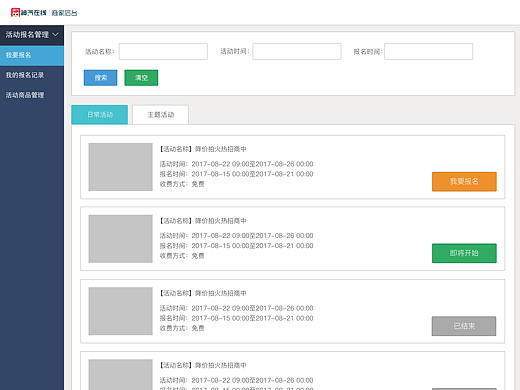The width and height of the screenshot is (520, 390).
Task: Switch to the 日常活动 tab
Action: (x=100, y=115)
